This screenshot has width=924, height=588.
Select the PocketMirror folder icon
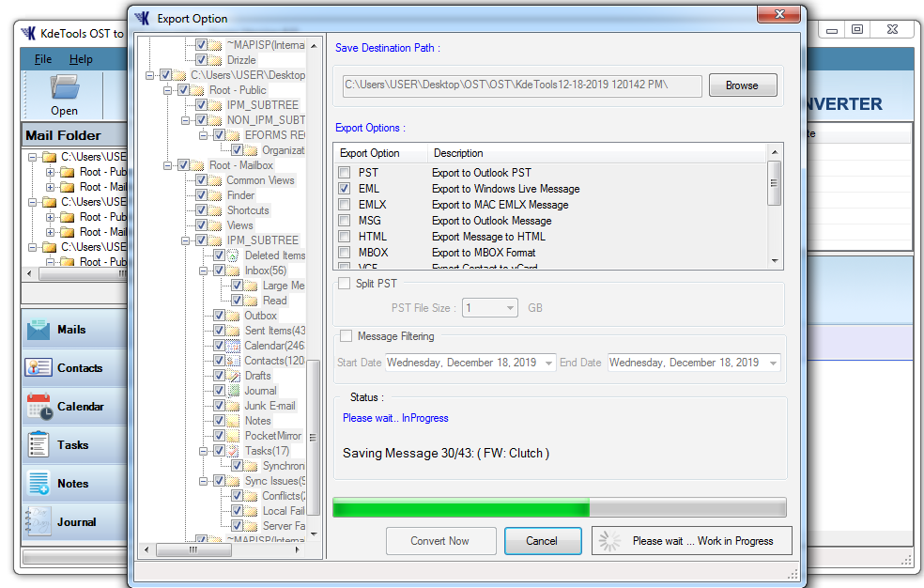point(234,436)
